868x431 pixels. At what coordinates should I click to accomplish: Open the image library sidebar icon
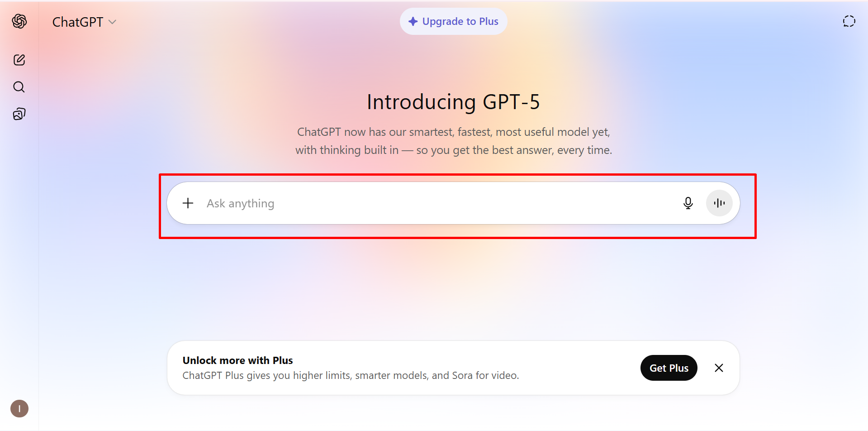pos(19,114)
